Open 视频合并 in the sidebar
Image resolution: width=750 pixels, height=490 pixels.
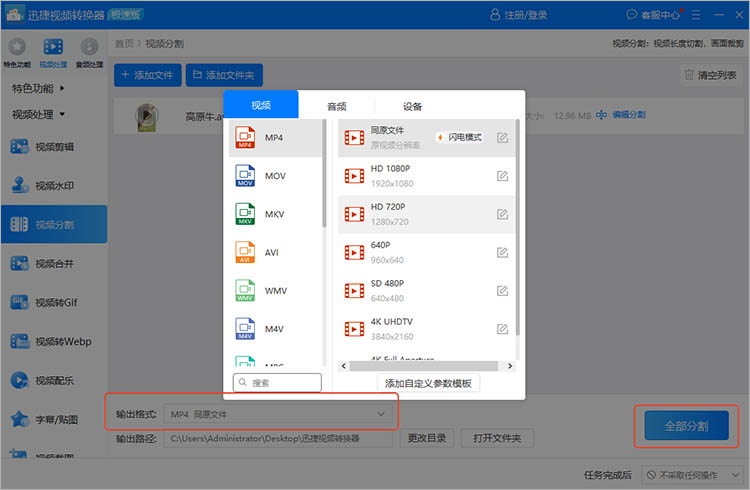[54, 263]
